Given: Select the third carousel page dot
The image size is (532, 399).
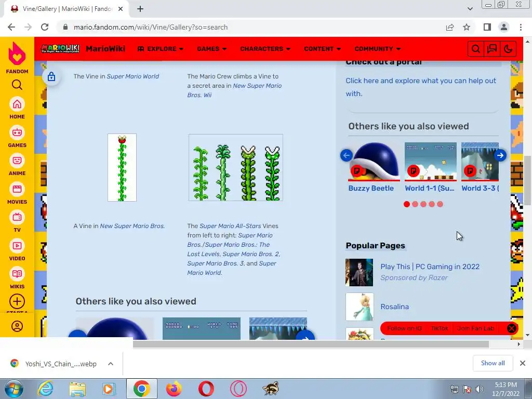Looking at the screenshot, I should pos(423,204).
